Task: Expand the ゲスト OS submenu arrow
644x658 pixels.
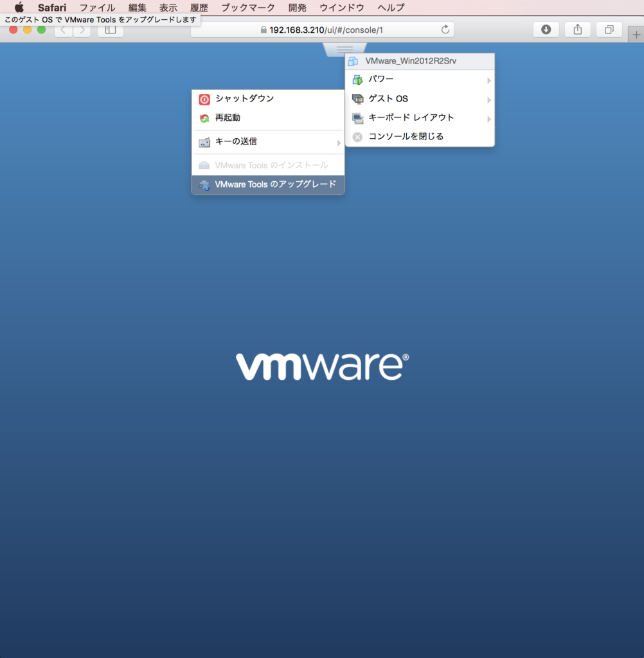Action: pos(488,100)
